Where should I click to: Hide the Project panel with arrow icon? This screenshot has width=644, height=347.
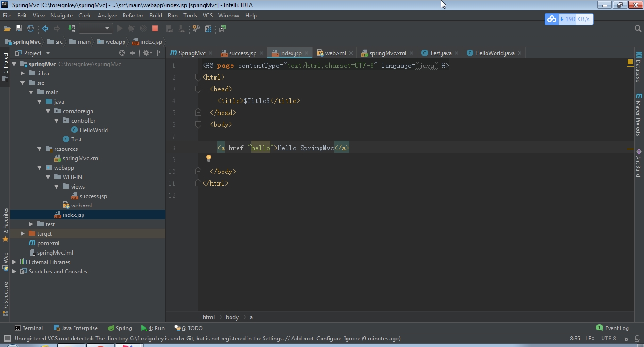pyautogui.click(x=159, y=53)
